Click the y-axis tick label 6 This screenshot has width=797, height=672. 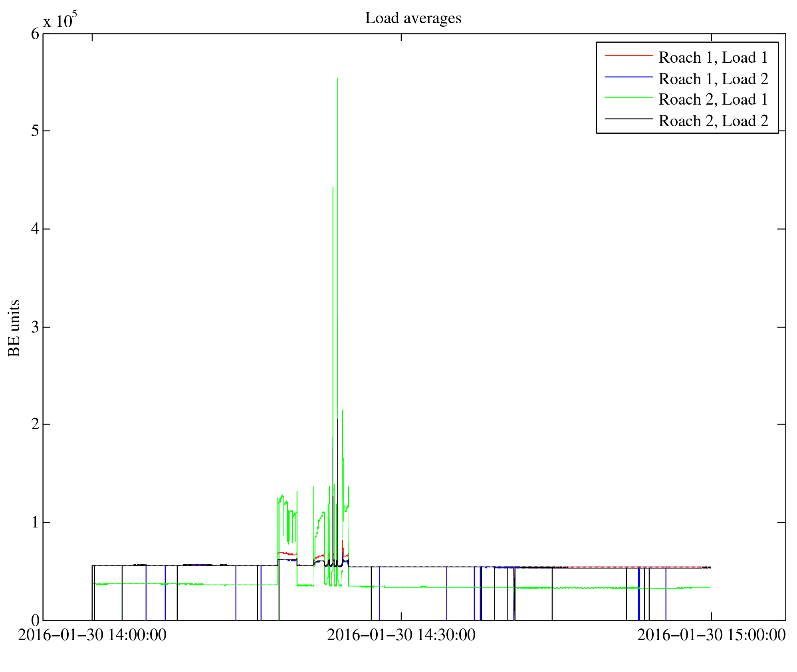[x=35, y=34]
